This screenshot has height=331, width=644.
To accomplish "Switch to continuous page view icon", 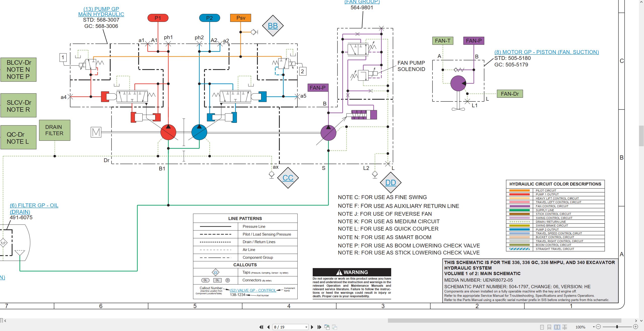I will coord(549,327).
